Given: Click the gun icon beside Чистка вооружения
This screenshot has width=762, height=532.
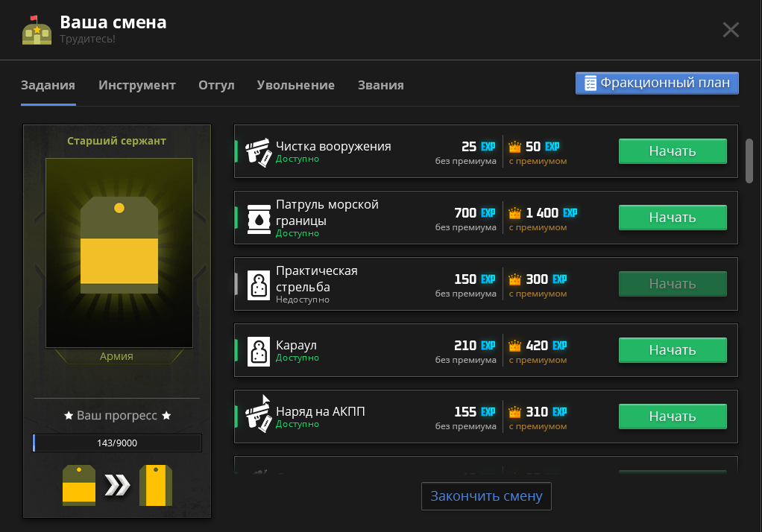Looking at the screenshot, I should click(258, 153).
